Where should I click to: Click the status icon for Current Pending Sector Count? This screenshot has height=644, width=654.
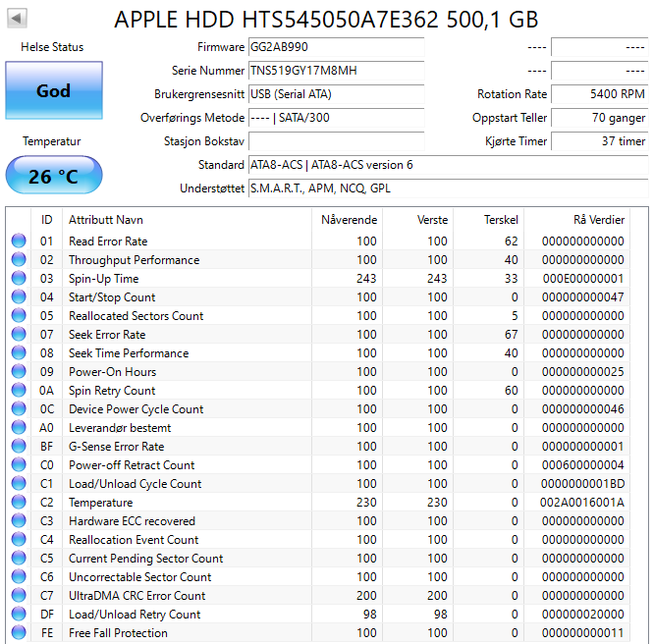(x=19, y=559)
